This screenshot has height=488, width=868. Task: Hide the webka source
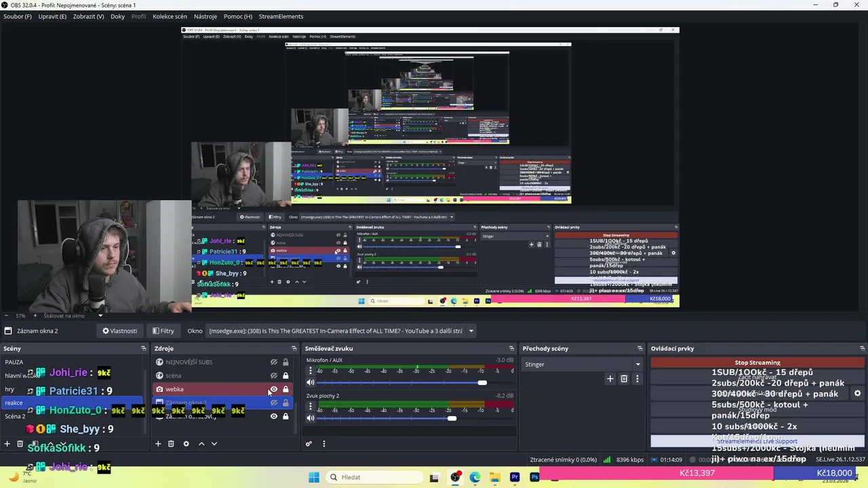(274, 389)
